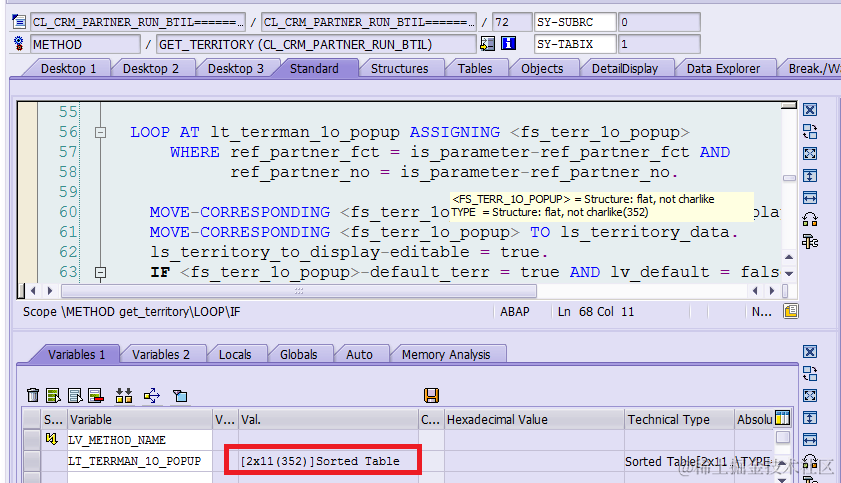Close the source code tool panel

810,110
